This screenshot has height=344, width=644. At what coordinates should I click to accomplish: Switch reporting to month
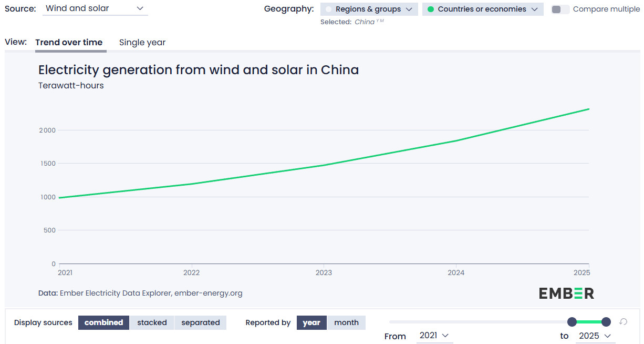click(x=347, y=322)
